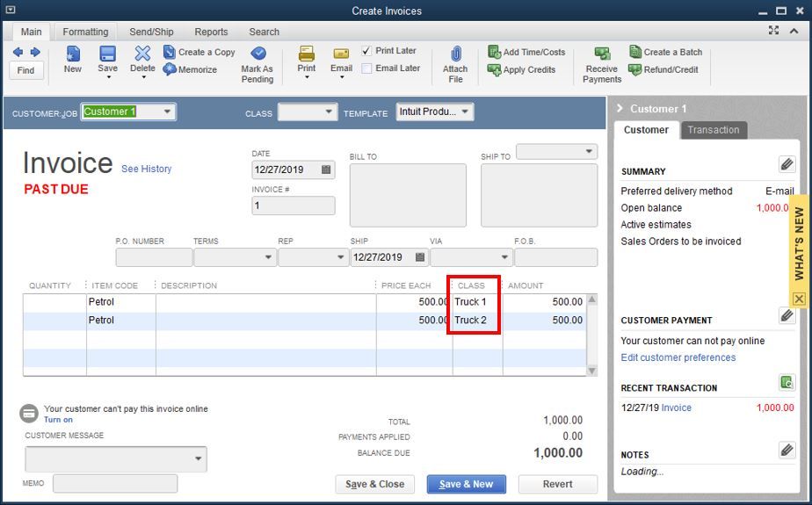
Task: Open the Save dropdown arrow
Action: (108, 77)
